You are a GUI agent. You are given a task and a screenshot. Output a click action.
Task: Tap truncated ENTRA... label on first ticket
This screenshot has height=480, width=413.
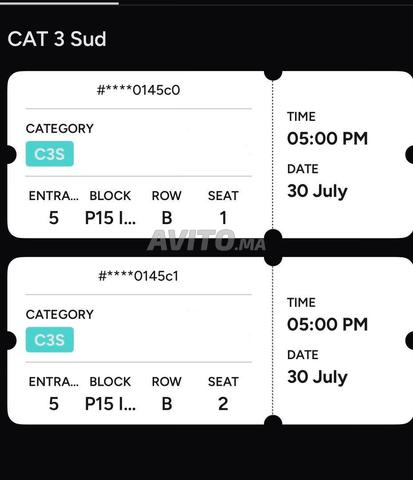[54, 196]
